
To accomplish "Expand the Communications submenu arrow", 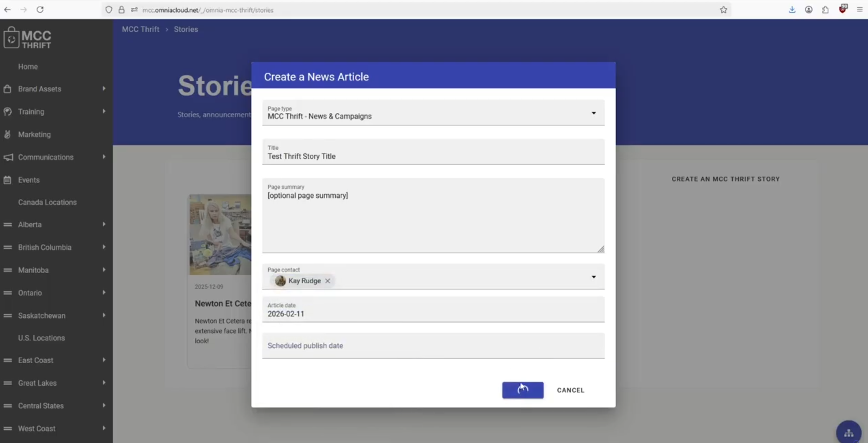I will click(x=104, y=157).
